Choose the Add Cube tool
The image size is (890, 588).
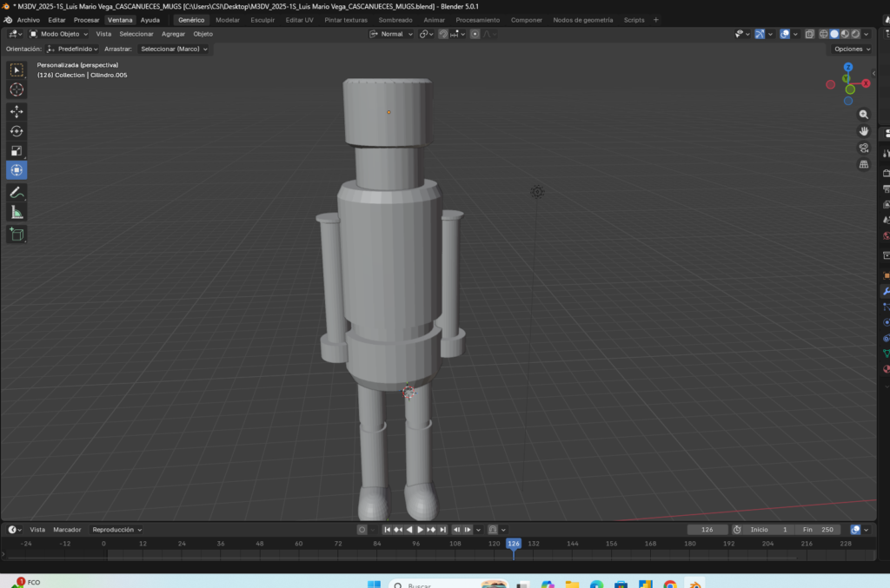click(x=17, y=234)
